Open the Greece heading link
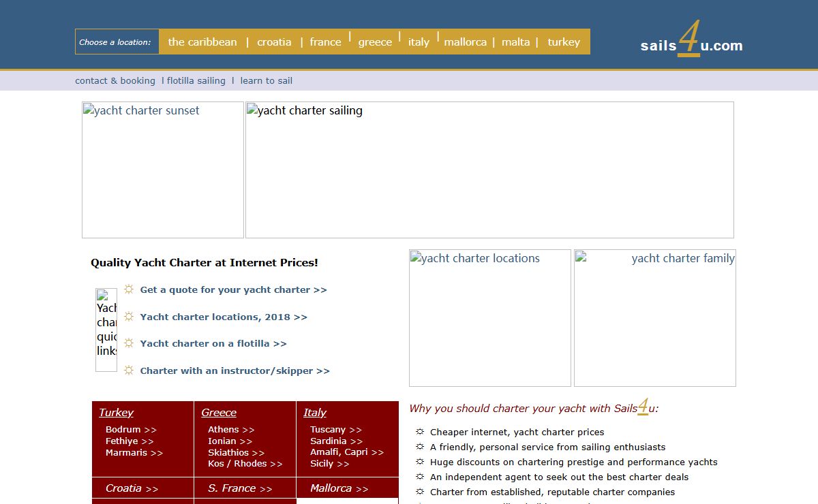The width and height of the screenshot is (818, 504). (x=219, y=412)
